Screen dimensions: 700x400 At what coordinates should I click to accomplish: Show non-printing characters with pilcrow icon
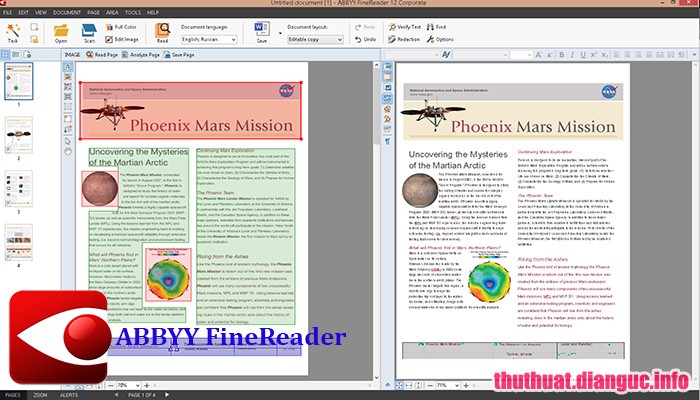(x=388, y=141)
